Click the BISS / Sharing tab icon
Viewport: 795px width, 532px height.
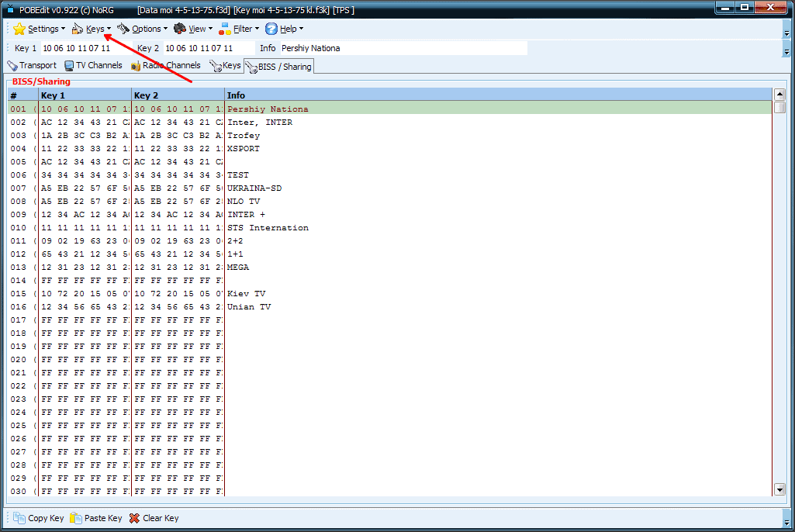click(x=251, y=67)
